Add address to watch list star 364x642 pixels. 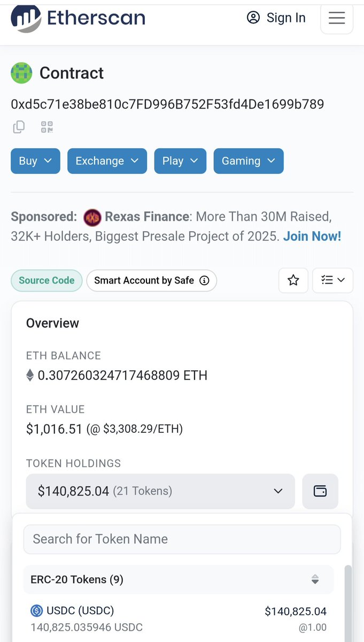point(293,280)
